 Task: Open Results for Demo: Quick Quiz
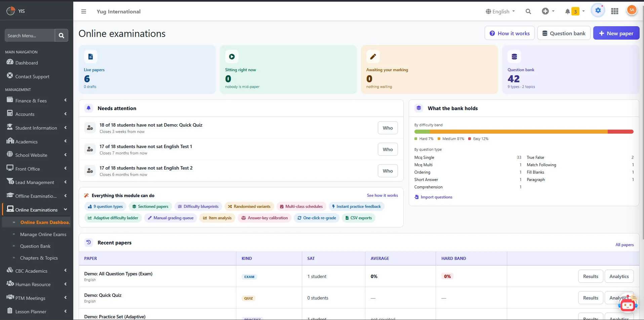point(591,298)
